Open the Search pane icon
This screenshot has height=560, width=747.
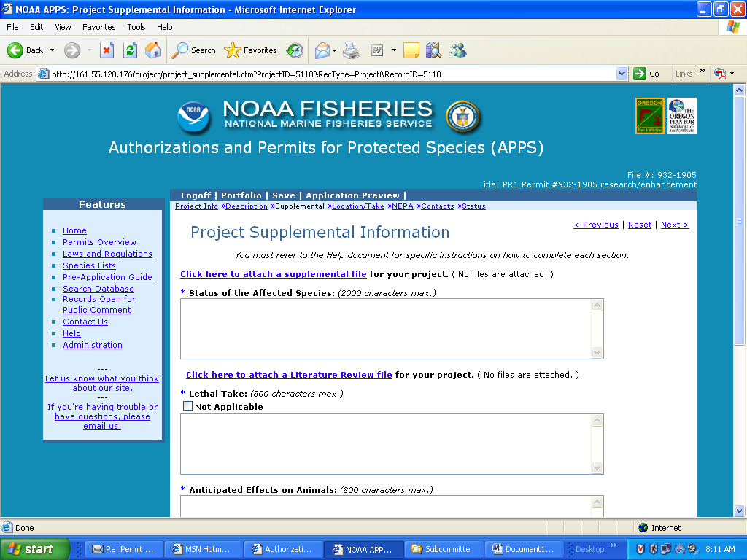click(x=179, y=50)
